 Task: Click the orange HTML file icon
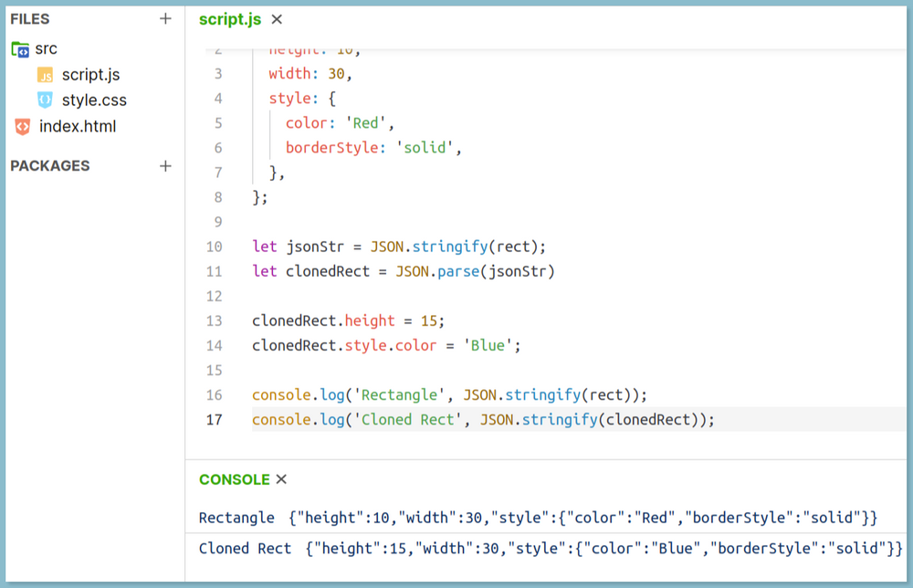[x=22, y=127]
